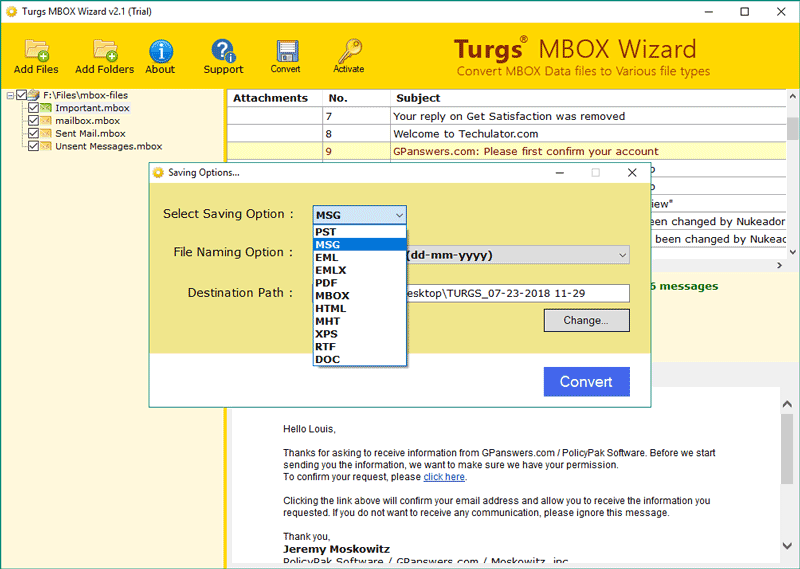Viewport: 800px width, 569px height.
Task: Click the Subject column header
Action: tap(588, 98)
